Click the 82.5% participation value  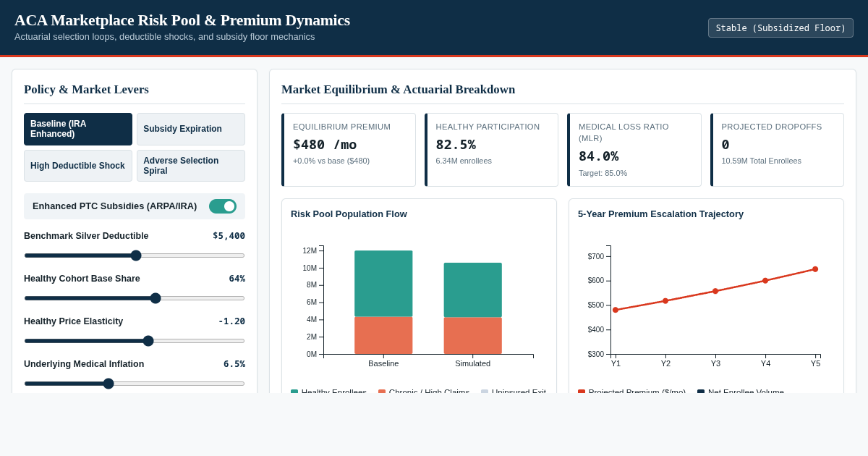coord(456,144)
